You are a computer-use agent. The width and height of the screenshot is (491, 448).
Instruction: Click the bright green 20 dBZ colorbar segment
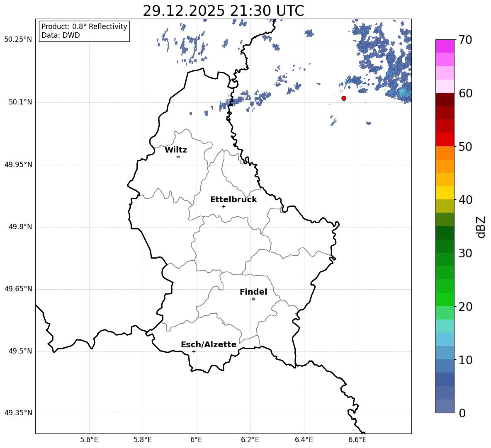click(x=445, y=299)
